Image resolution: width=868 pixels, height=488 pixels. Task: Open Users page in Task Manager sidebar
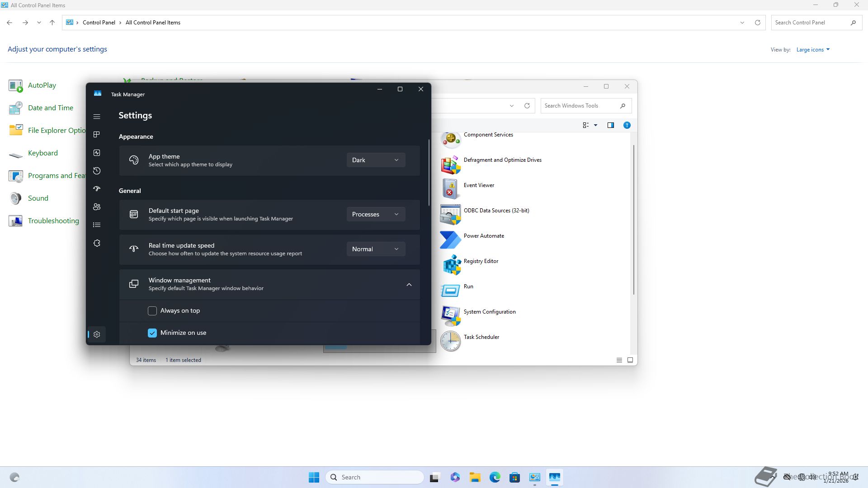pos(96,207)
